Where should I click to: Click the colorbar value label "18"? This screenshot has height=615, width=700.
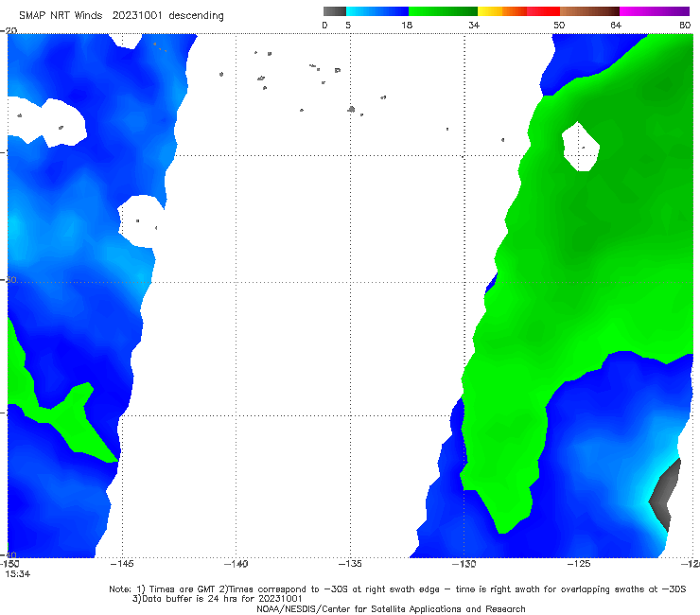pyautogui.click(x=407, y=25)
